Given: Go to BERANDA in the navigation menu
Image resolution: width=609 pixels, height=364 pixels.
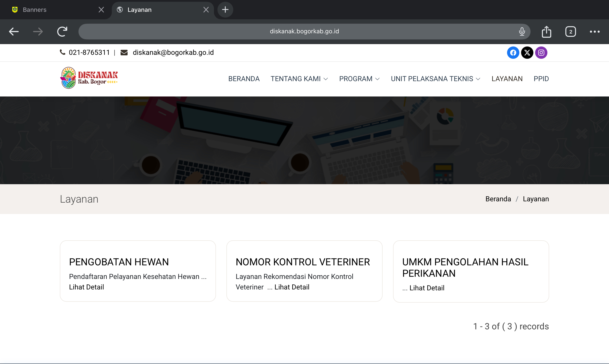Looking at the screenshot, I should pos(244,79).
